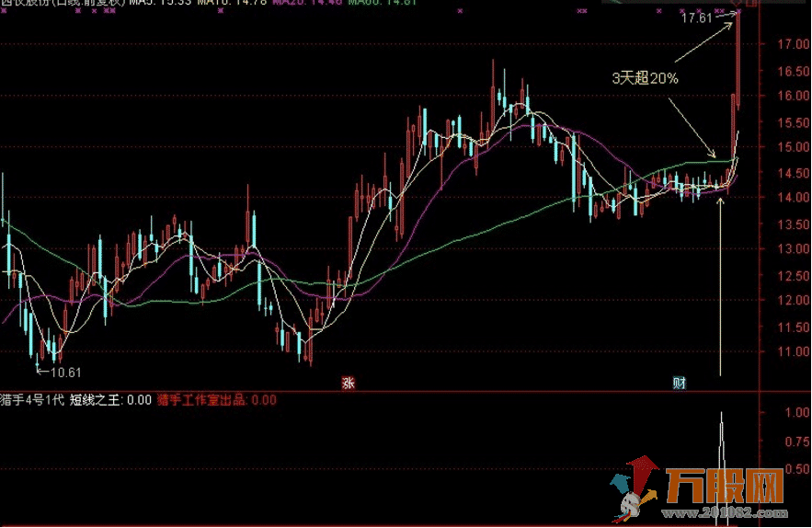The image size is (812, 528).
Task: Click the 14.50 price axis label
Action: click(x=794, y=174)
